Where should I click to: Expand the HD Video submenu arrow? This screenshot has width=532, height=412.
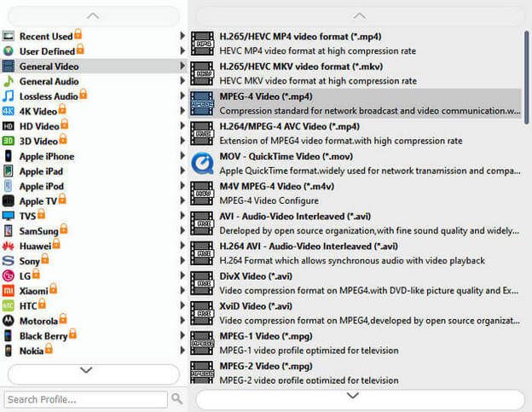pos(182,125)
